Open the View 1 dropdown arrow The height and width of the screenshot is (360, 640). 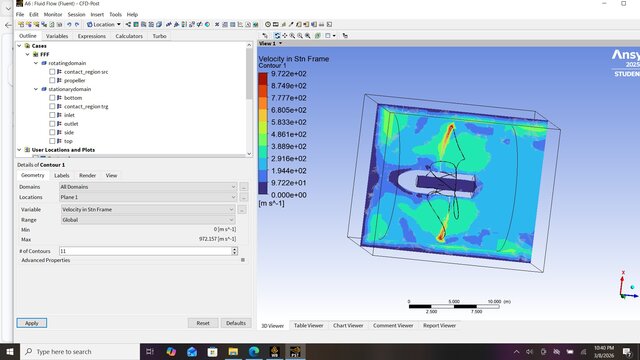tap(280, 43)
